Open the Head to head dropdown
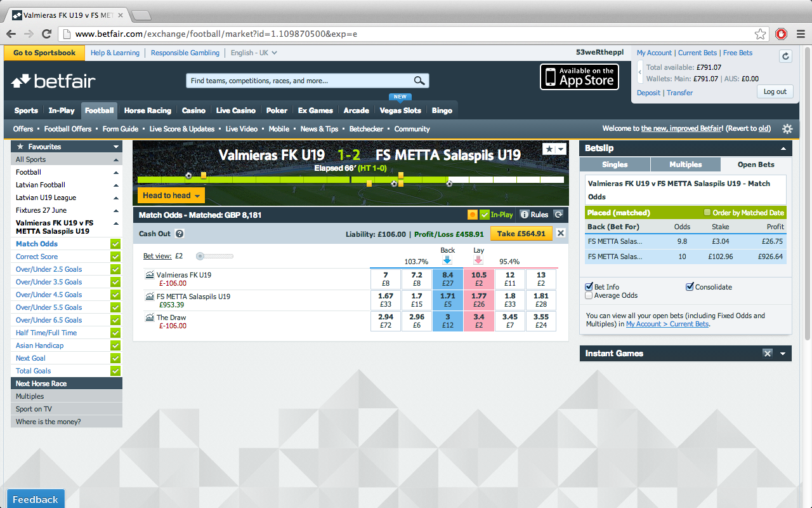Image resolution: width=812 pixels, height=508 pixels. tap(171, 196)
